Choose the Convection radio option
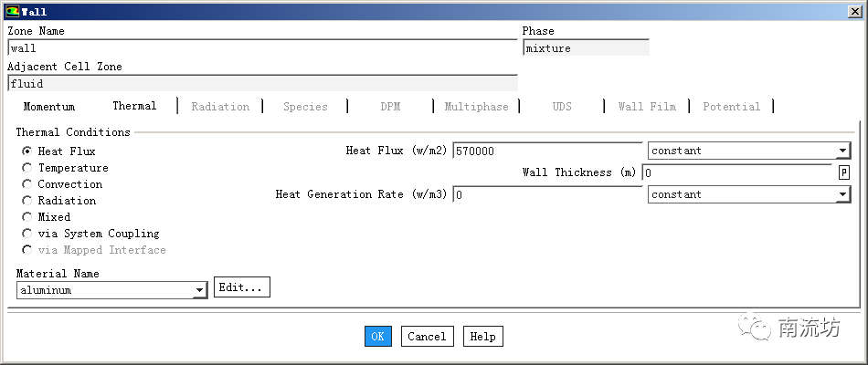This screenshot has height=365, width=868. click(27, 184)
